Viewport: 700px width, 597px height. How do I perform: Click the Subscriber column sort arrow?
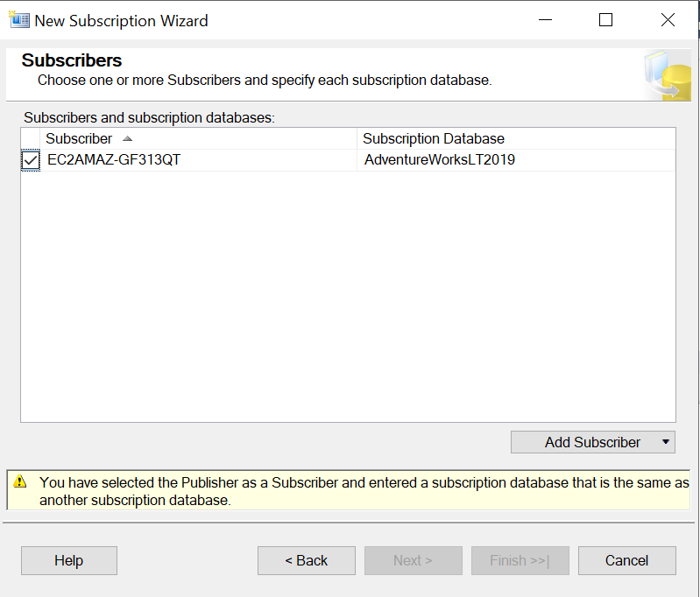click(127, 139)
